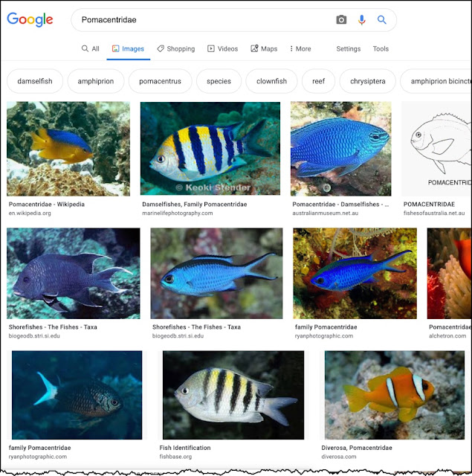Open the Pomacentridae - Wikipedia link

pyautogui.click(x=47, y=205)
